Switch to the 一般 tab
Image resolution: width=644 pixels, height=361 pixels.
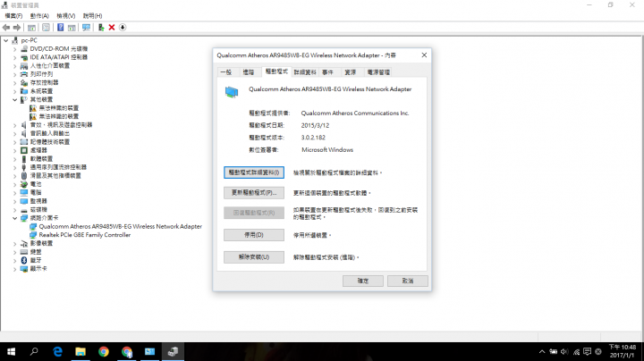tap(226, 72)
